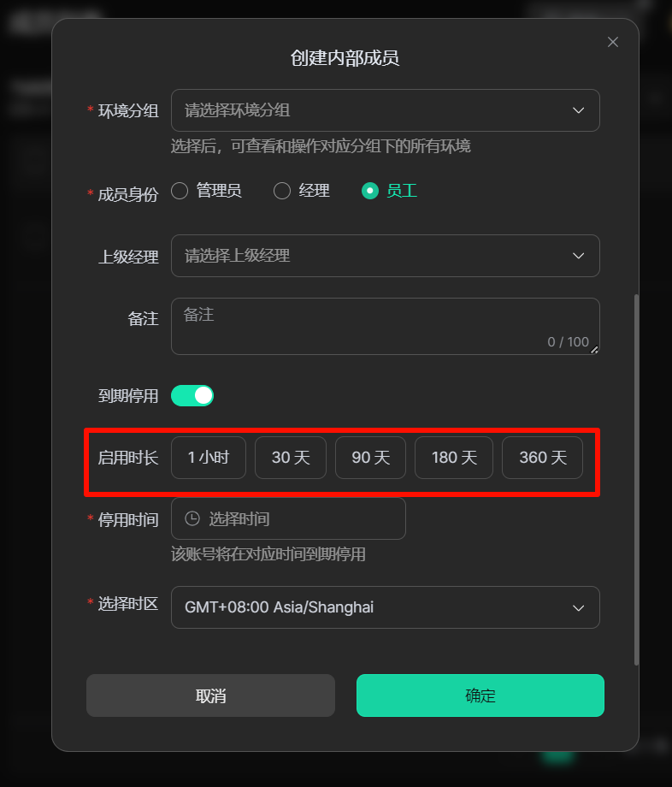
Task: Click the clock icon in 停用时间 field
Action: point(192,518)
